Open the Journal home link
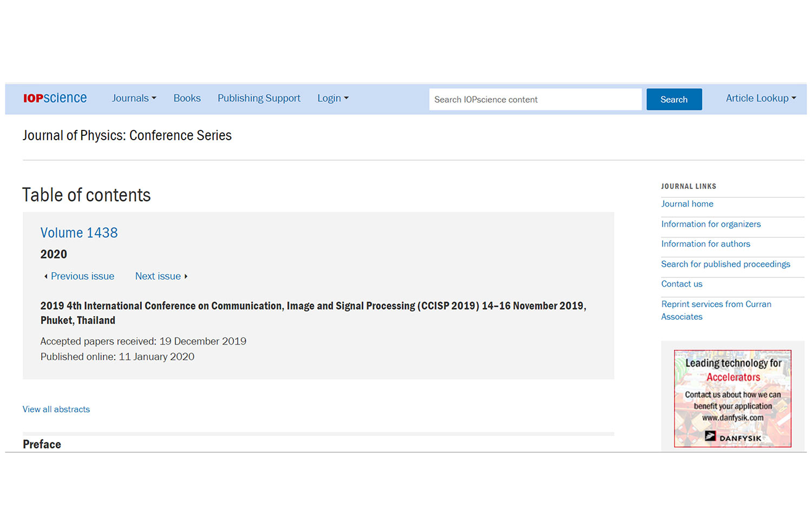 [x=687, y=204]
